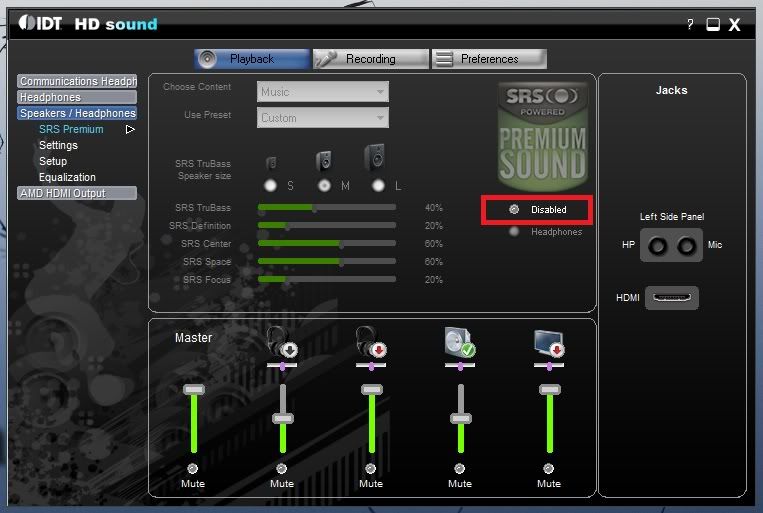Close the IDT HD sound window
The image size is (763, 513).
734,24
